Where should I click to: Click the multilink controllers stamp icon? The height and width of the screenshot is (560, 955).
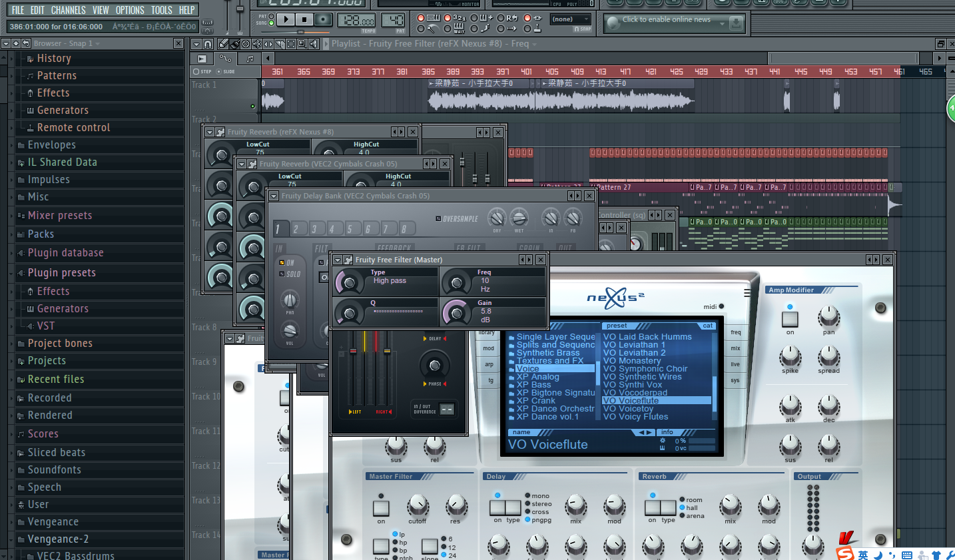(536, 29)
